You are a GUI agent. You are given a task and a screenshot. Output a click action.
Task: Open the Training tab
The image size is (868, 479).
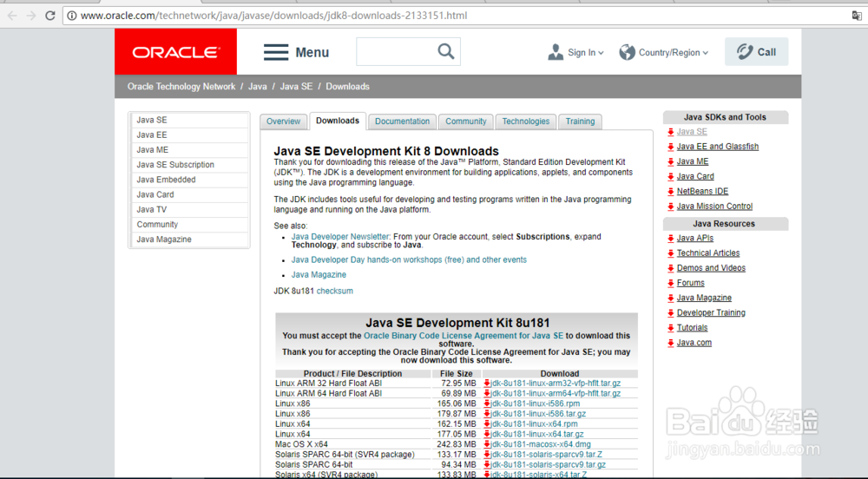pos(580,121)
